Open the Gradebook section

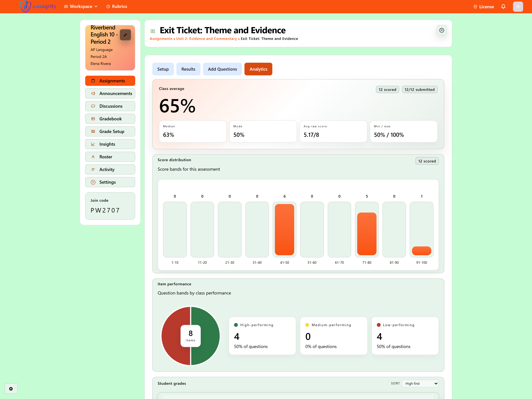[110, 119]
